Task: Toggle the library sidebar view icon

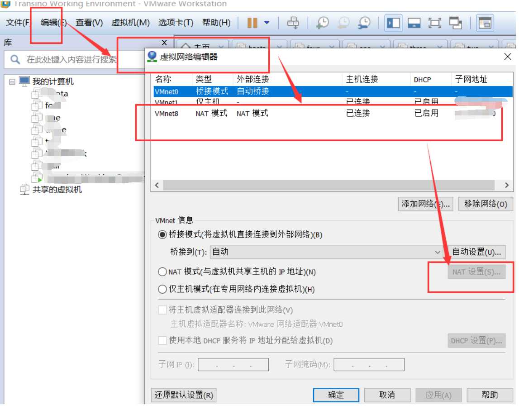Action: click(393, 23)
